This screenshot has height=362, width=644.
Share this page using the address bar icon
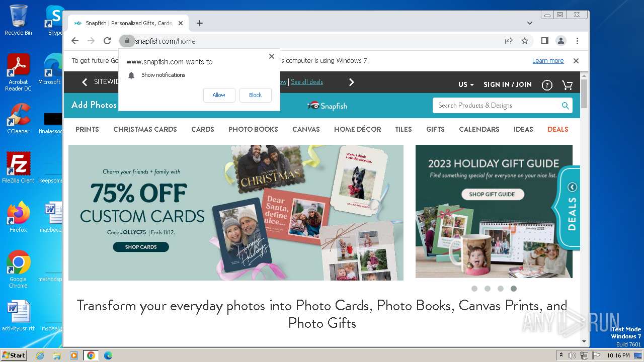(x=509, y=41)
